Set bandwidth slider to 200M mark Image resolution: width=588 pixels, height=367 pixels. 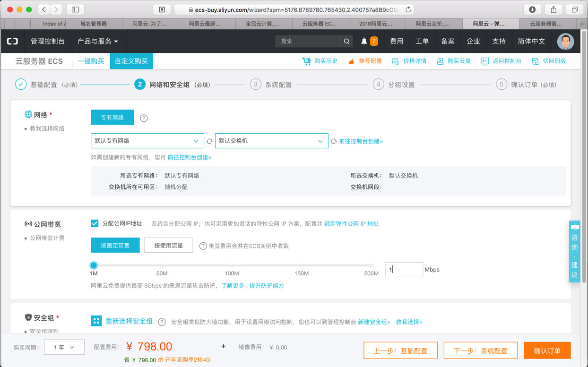pos(372,265)
